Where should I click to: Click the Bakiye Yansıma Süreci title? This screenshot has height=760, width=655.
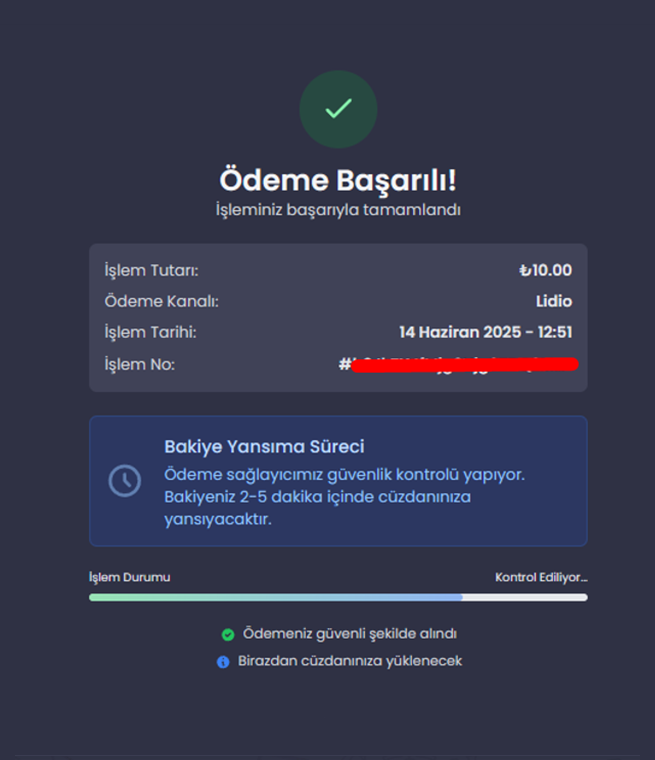pyautogui.click(x=264, y=446)
